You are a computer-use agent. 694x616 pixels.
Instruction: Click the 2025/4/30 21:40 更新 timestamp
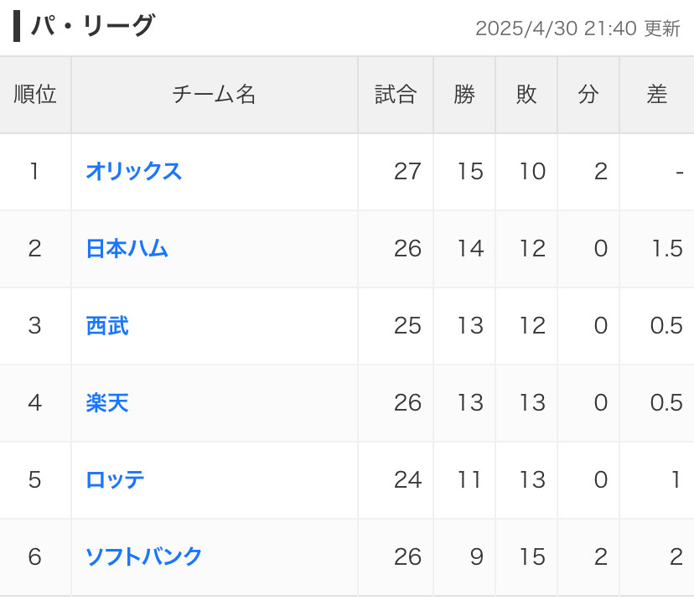point(577,28)
